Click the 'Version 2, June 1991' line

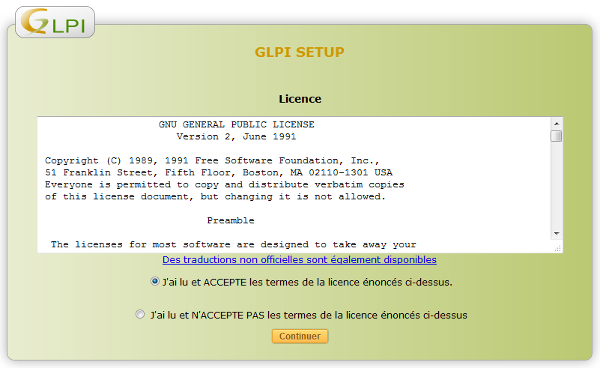click(x=236, y=137)
